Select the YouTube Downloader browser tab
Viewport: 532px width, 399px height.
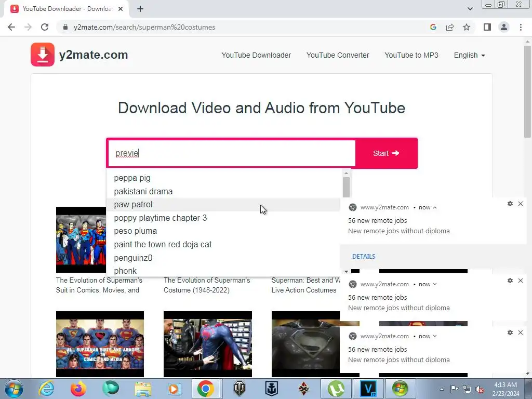(66, 9)
